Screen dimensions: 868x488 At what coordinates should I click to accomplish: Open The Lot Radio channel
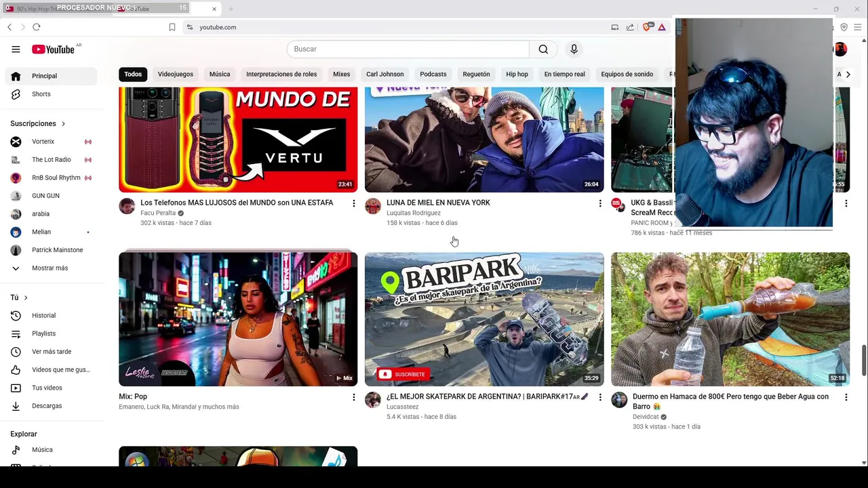51,160
